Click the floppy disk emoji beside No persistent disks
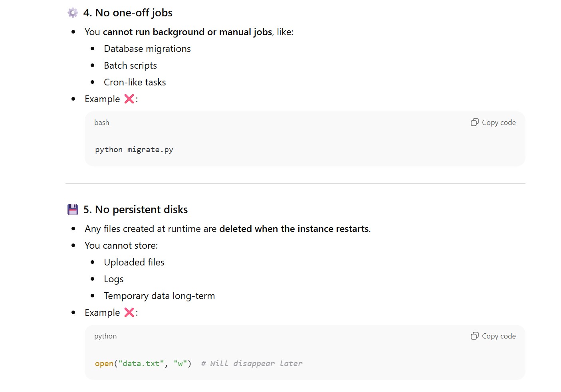The width and height of the screenshot is (561, 392). pyautogui.click(x=73, y=210)
